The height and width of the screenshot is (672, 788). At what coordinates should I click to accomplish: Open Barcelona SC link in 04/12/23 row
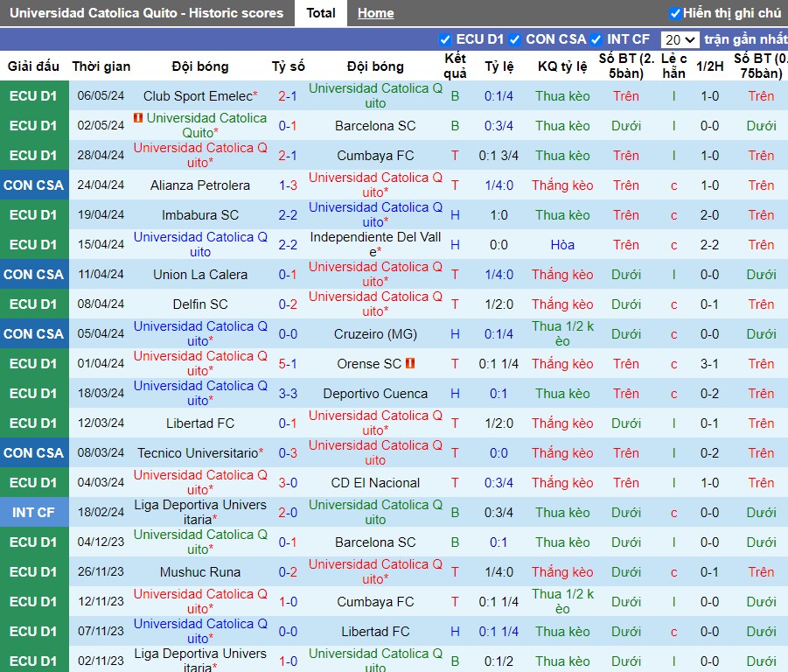coord(375,542)
